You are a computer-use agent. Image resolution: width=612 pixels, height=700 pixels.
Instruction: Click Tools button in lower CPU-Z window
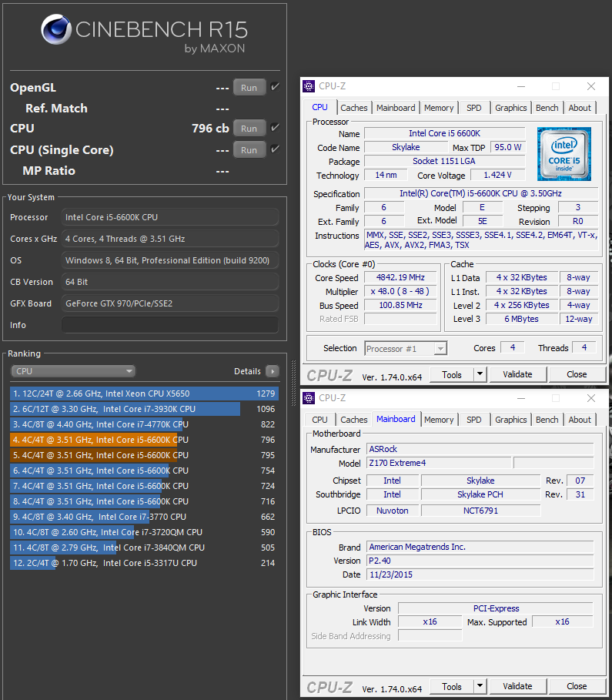point(452,687)
